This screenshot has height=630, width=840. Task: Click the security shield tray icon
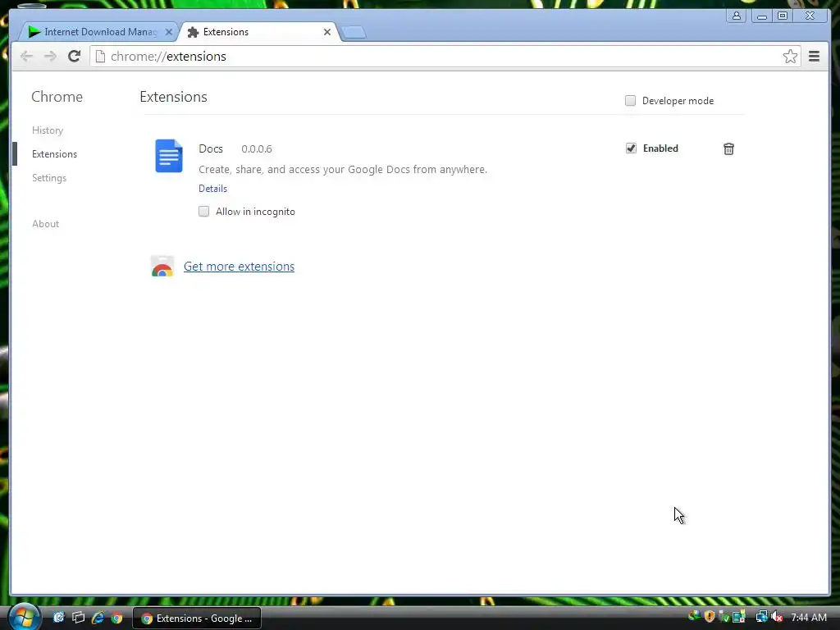[710, 617]
